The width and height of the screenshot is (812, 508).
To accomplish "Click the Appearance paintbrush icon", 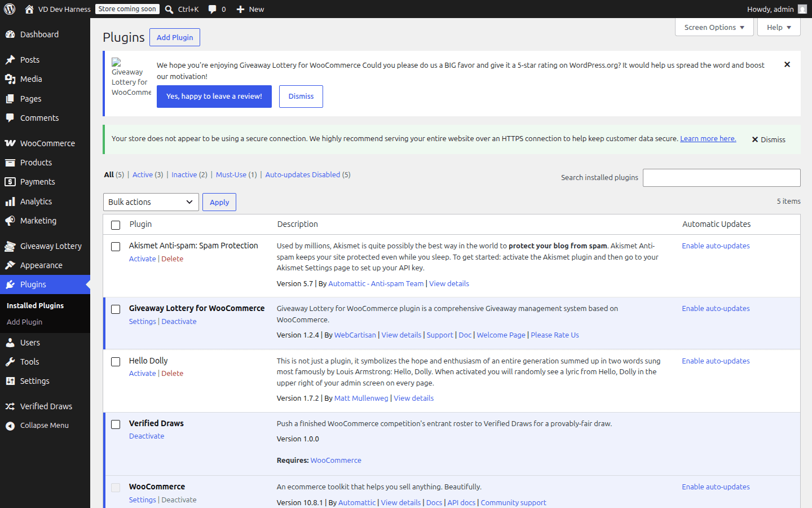I will pos(10,265).
